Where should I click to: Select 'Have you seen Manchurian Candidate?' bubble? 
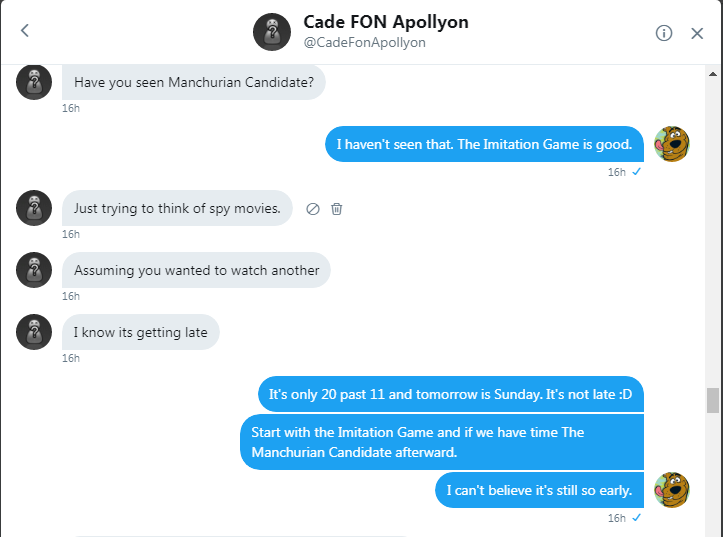tap(194, 82)
